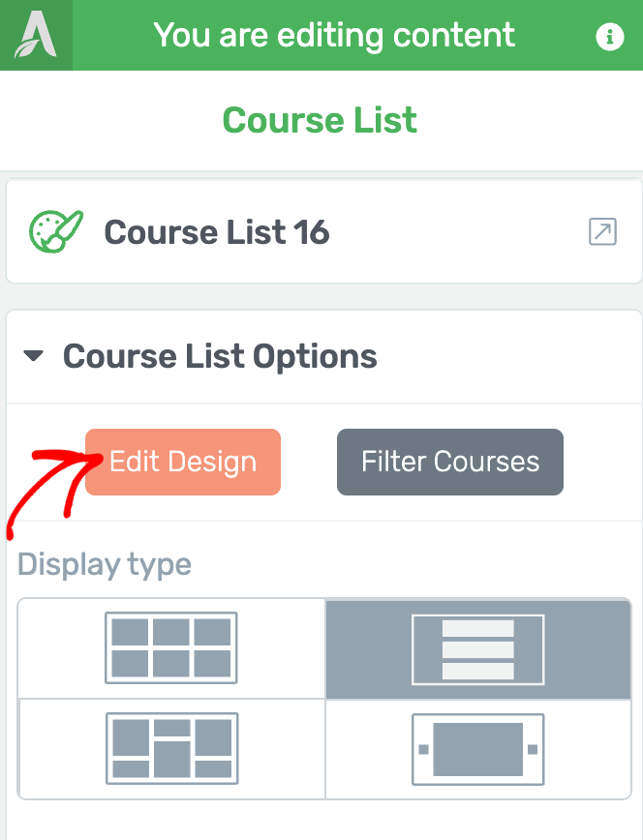Select the grid display type icon
Image resolution: width=643 pixels, height=840 pixels.
[x=171, y=647]
